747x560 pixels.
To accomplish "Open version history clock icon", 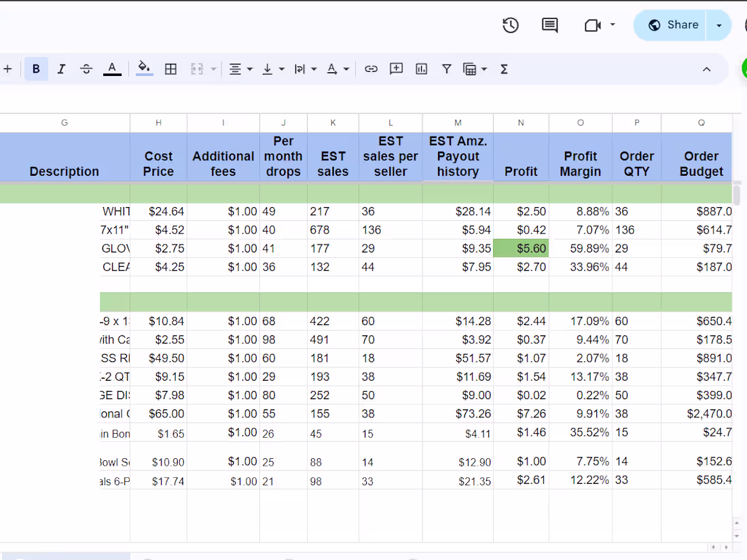I will click(511, 25).
